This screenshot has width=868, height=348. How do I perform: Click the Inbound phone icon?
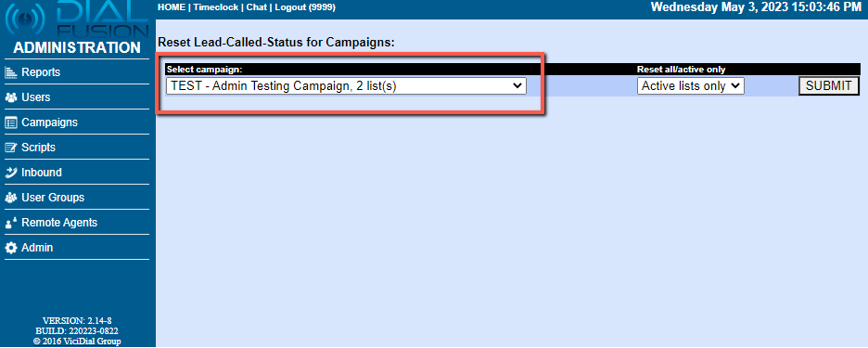[11, 173]
